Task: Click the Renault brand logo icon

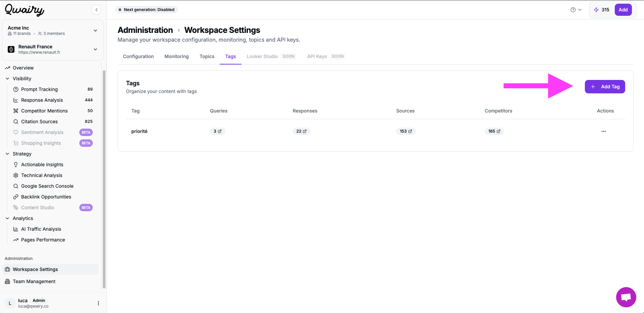Action: [x=11, y=49]
